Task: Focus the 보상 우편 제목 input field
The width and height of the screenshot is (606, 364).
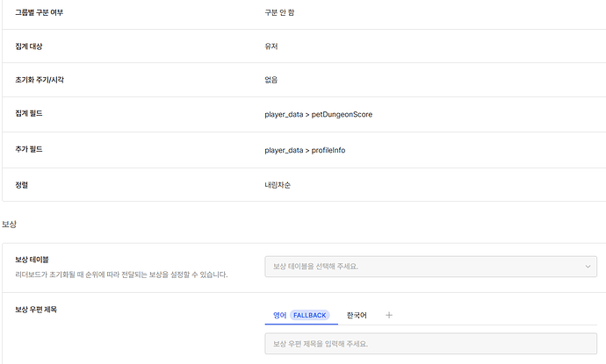Action: (430, 344)
